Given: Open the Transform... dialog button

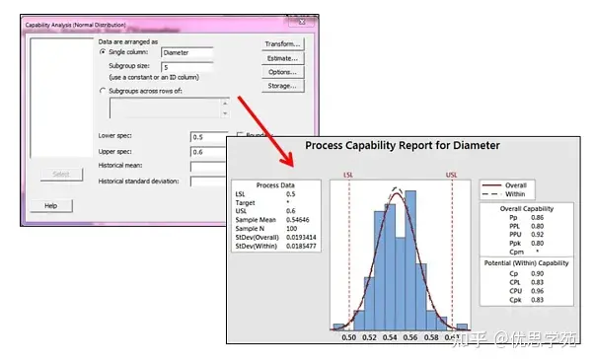Looking at the screenshot, I should pos(282,44).
